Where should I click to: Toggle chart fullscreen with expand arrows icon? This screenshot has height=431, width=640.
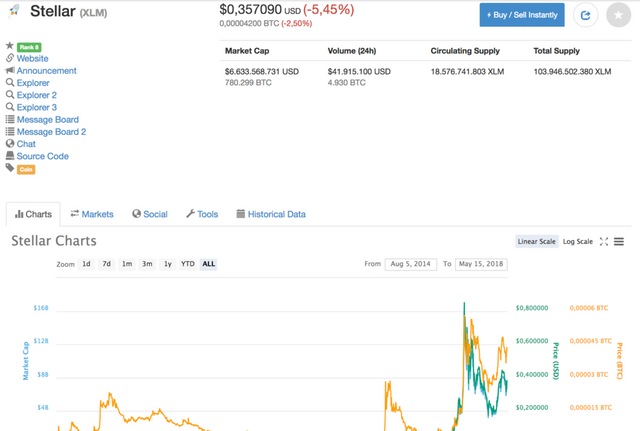(x=604, y=242)
